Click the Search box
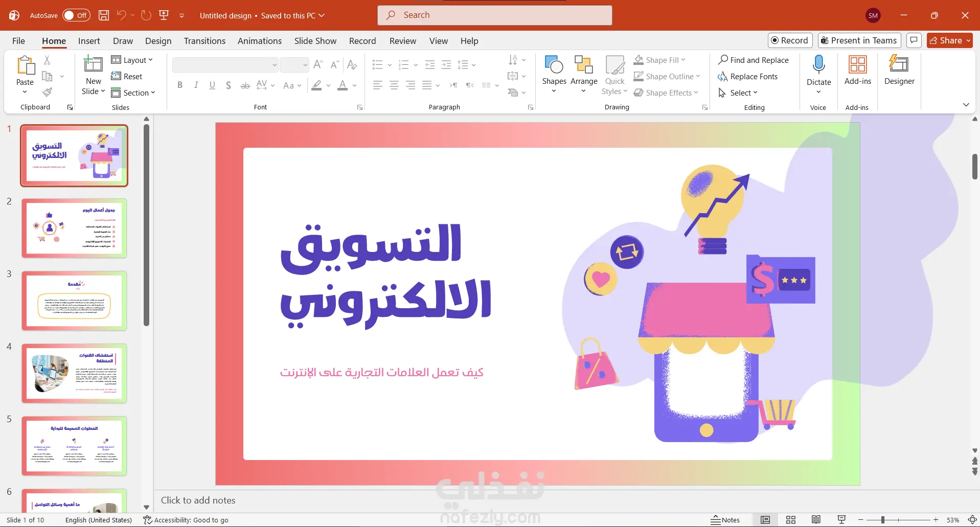Image resolution: width=980 pixels, height=527 pixels. click(495, 15)
